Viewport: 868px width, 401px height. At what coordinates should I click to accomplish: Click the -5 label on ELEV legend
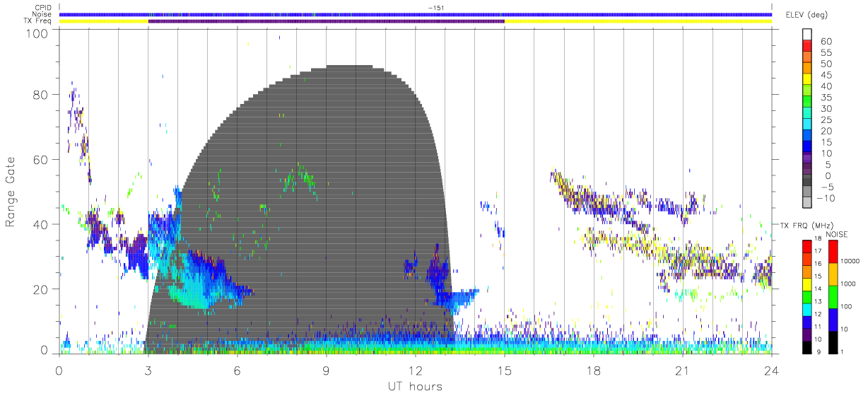[826, 187]
